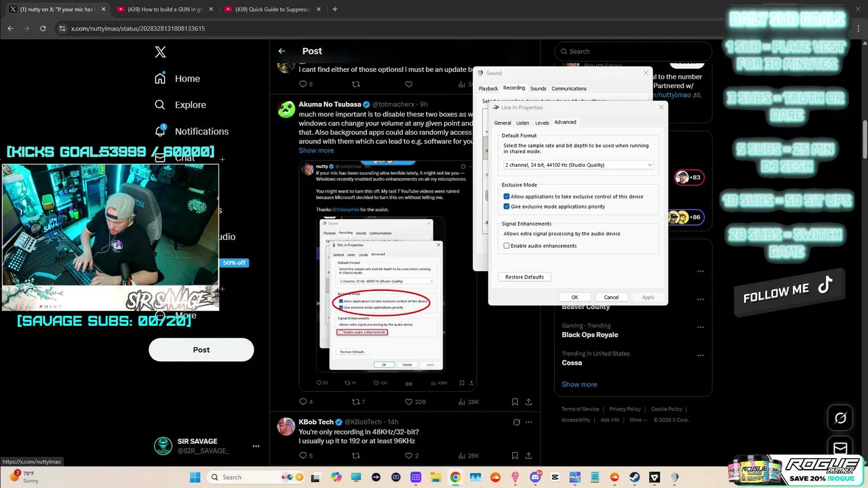Switch to Listen tab in Line In Properties
The height and width of the screenshot is (488, 868).
click(522, 123)
